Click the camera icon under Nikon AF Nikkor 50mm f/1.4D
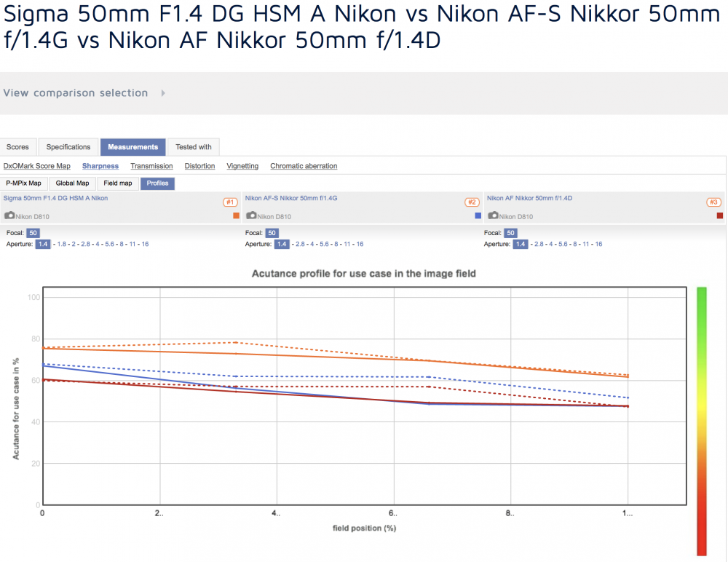The image size is (728, 562). click(x=493, y=215)
